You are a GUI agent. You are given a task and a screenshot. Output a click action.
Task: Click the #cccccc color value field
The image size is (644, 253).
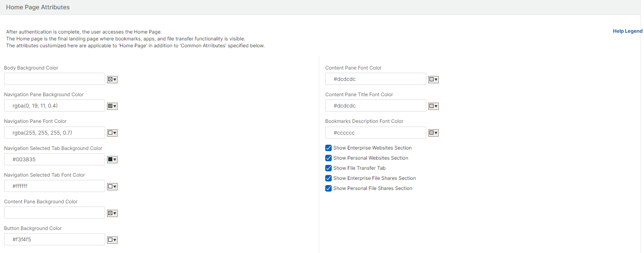376,133
